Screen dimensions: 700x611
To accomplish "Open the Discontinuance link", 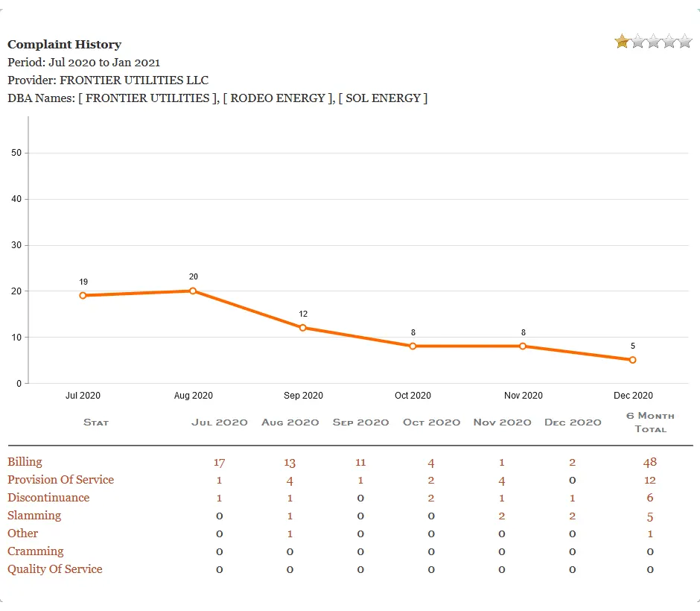I will pyautogui.click(x=48, y=498).
